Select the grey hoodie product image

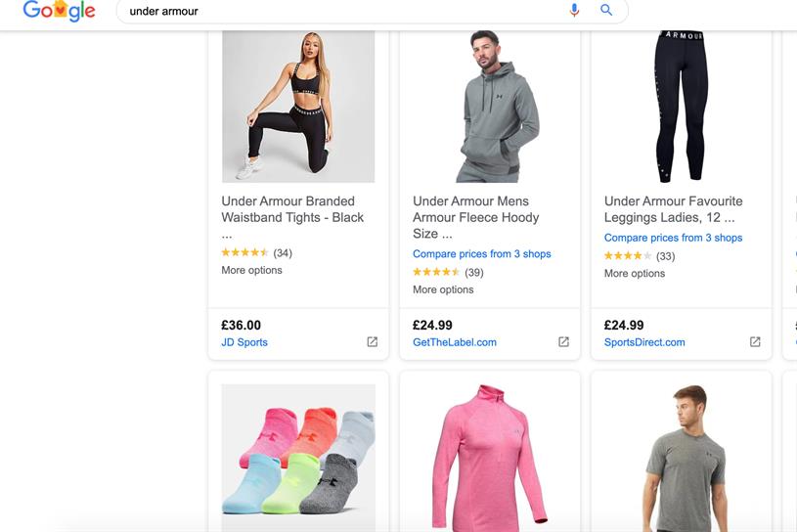(x=490, y=106)
